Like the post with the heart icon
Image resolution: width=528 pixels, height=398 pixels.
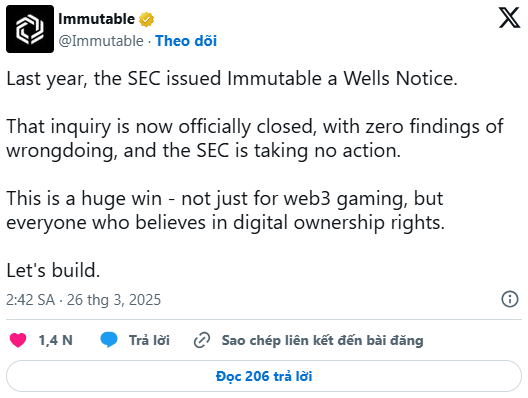tap(18, 340)
